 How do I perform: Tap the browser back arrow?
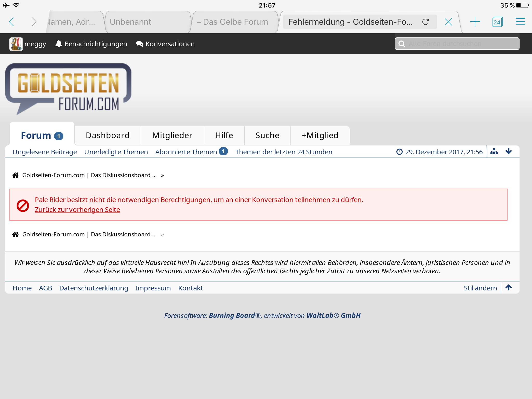point(11,22)
